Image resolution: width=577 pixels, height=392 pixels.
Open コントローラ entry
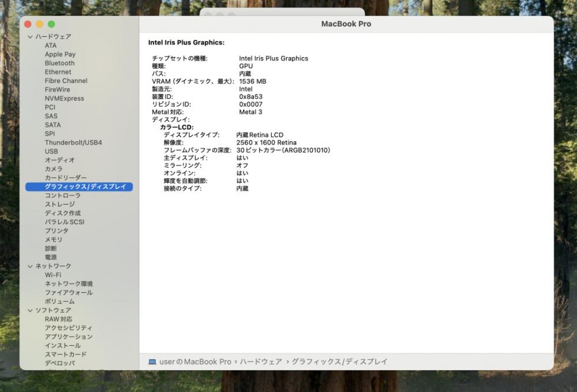click(x=62, y=195)
